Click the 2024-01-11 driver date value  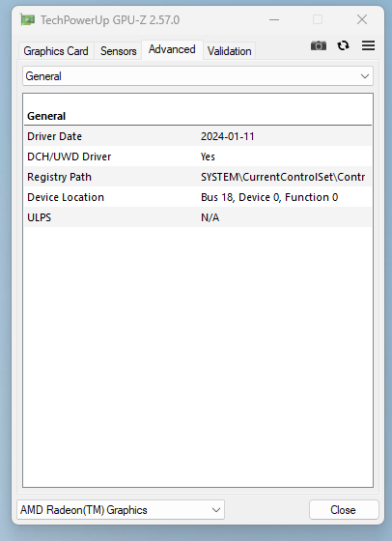[228, 136]
